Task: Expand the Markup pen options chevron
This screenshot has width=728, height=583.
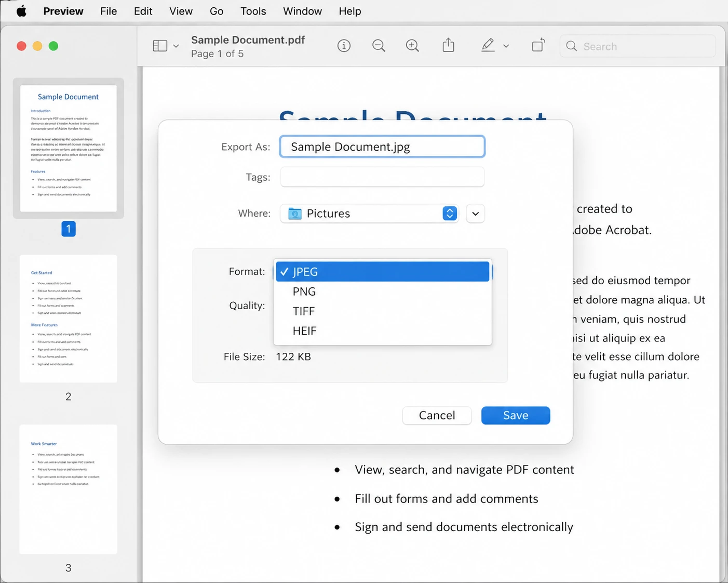Action: [506, 46]
